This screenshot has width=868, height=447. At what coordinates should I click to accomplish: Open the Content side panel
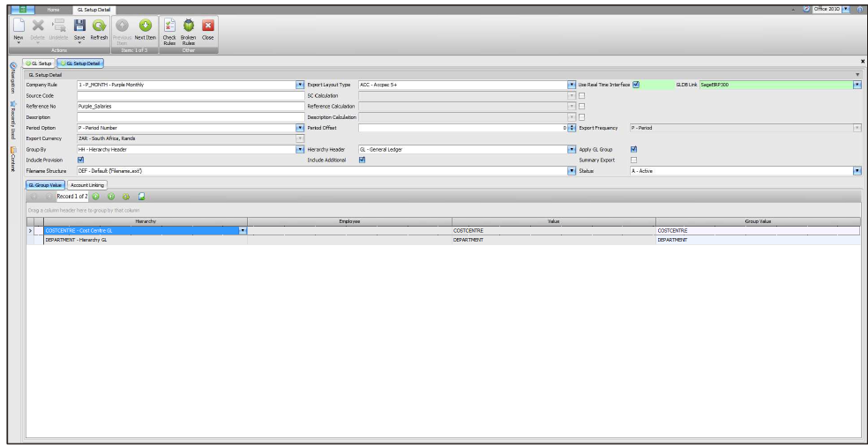(13, 158)
